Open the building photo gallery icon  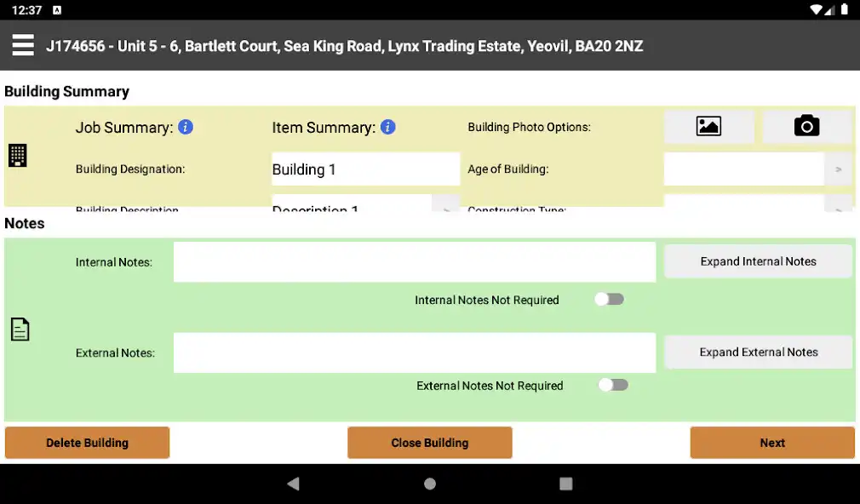[x=708, y=127]
